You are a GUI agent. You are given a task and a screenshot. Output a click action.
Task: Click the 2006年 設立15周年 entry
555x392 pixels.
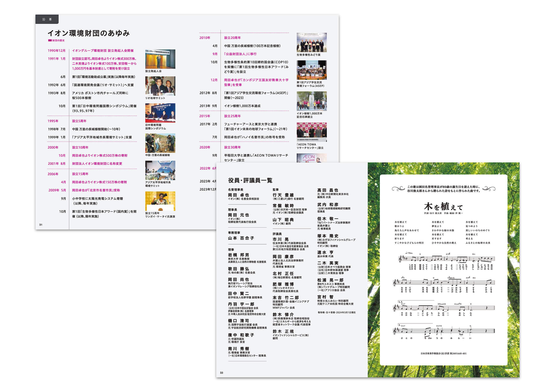click(80, 174)
